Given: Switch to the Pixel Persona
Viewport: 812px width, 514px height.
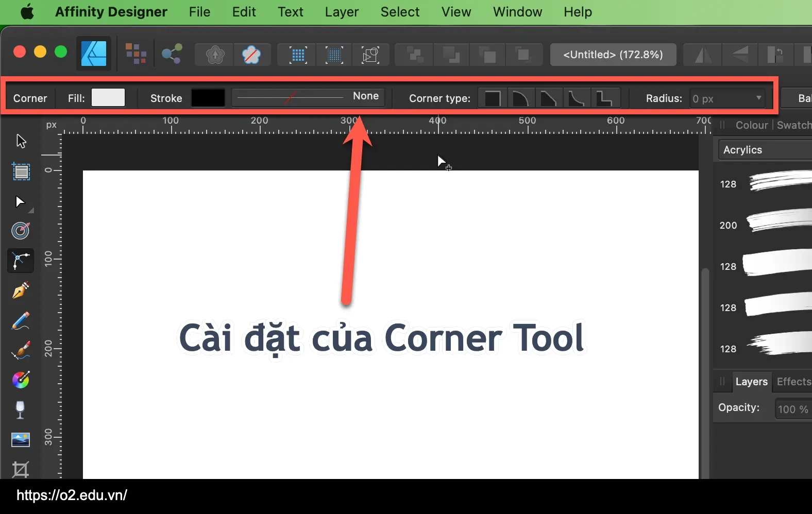Looking at the screenshot, I should [x=136, y=54].
